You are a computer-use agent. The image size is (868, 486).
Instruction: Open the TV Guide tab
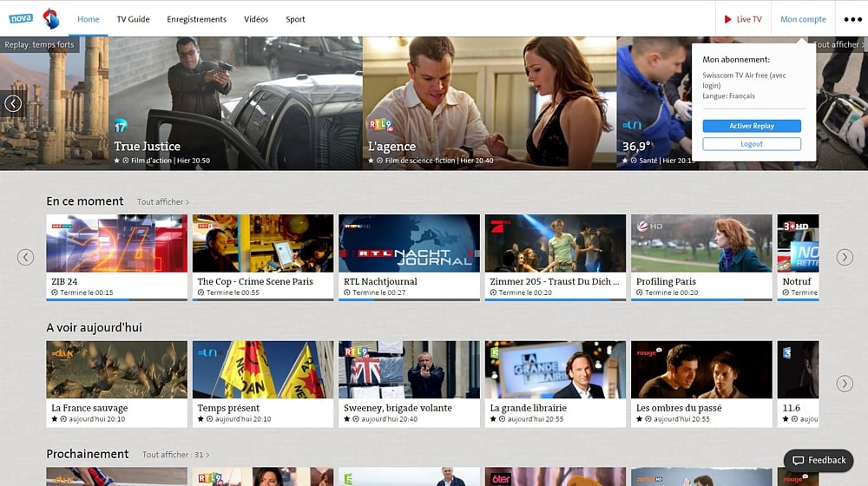[133, 19]
